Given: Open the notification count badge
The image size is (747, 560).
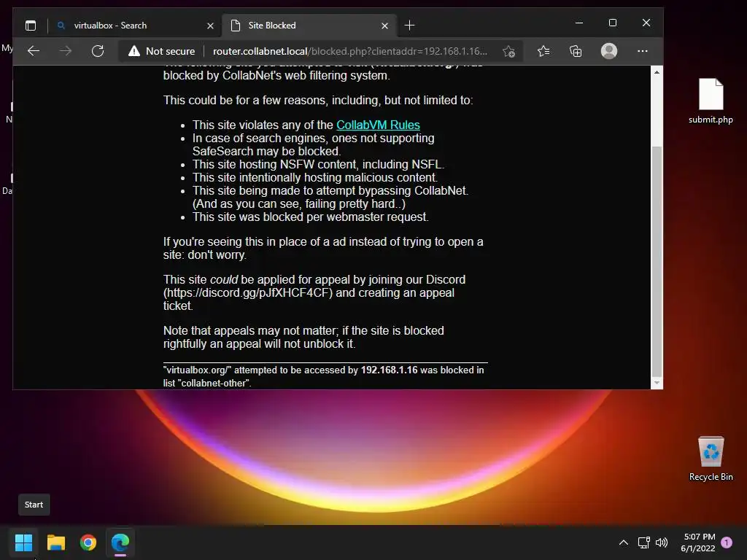Looking at the screenshot, I should click(x=727, y=542).
